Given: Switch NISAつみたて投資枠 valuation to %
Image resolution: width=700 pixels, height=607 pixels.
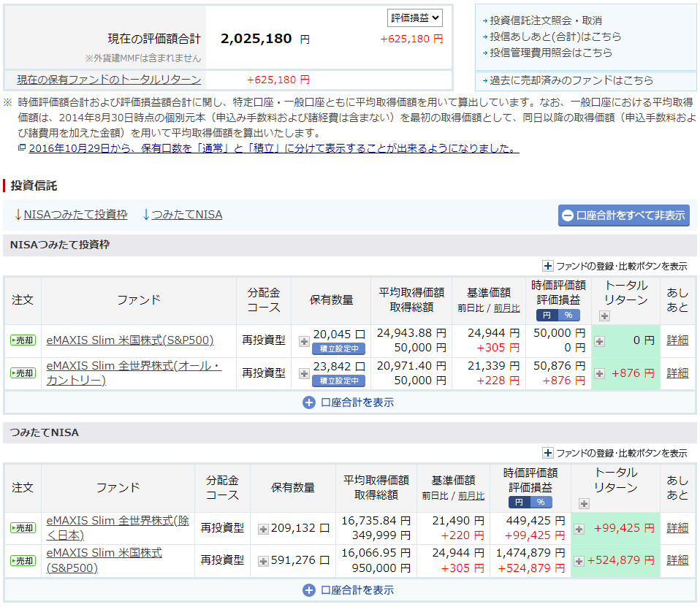Looking at the screenshot, I should (x=568, y=315).
